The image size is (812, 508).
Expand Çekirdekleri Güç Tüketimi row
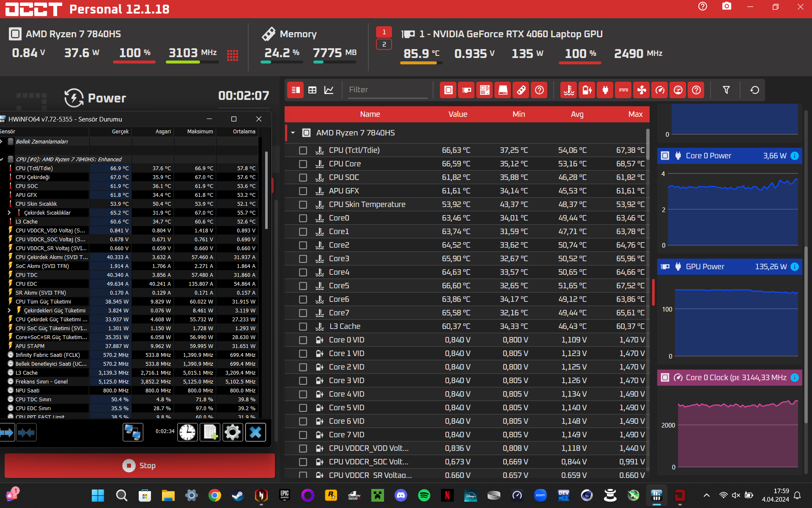click(x=9, y=310)
